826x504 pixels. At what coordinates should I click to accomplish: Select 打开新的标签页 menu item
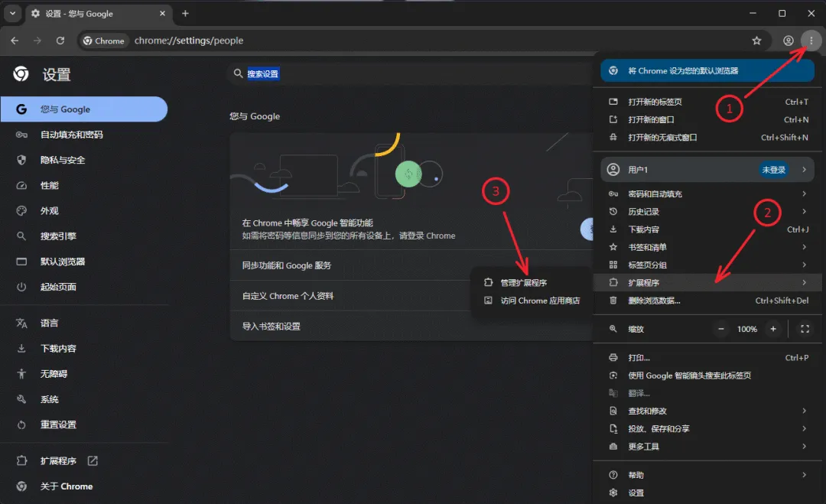tap(707, 102)
